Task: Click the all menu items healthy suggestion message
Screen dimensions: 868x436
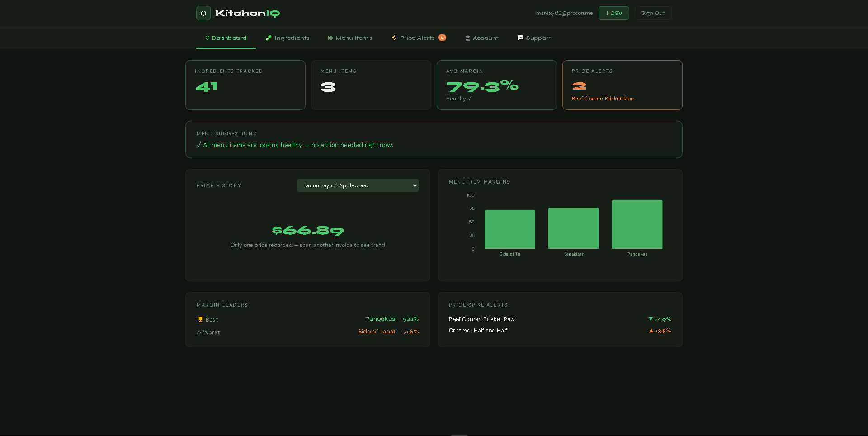Action: tap(295, 145)
